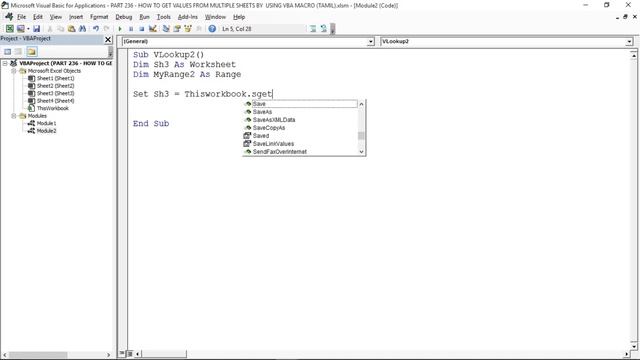Click the Copy toolbar icon

tap(60, 29)
